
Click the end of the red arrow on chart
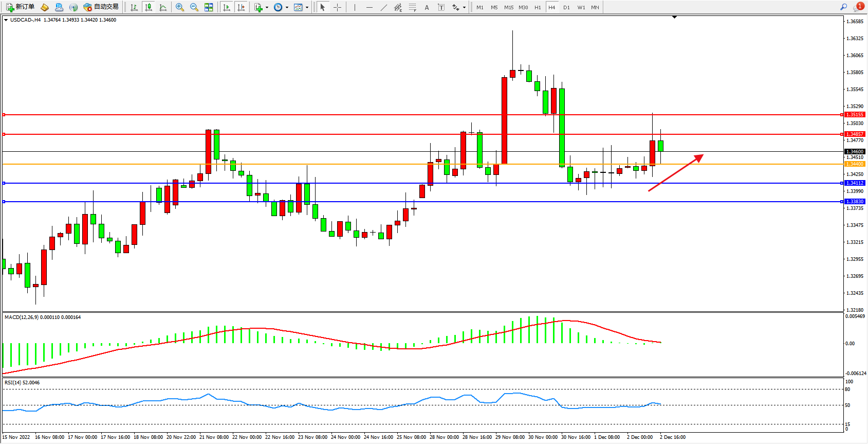702,155
